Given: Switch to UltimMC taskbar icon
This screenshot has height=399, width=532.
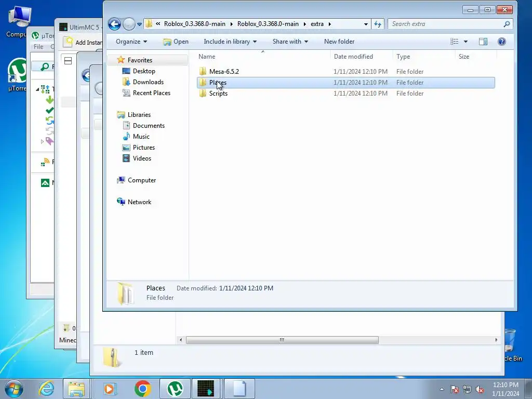Looking at the screenshot, I should click(206, 389).
